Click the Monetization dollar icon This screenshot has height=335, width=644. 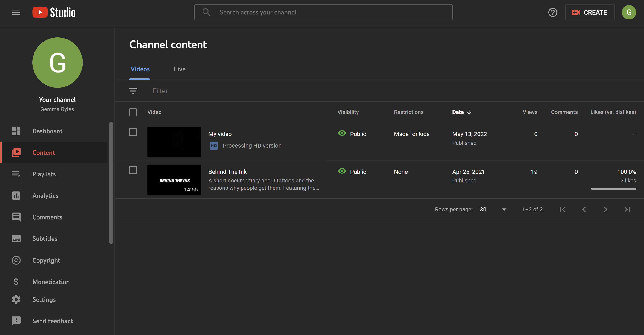(16, 281)
